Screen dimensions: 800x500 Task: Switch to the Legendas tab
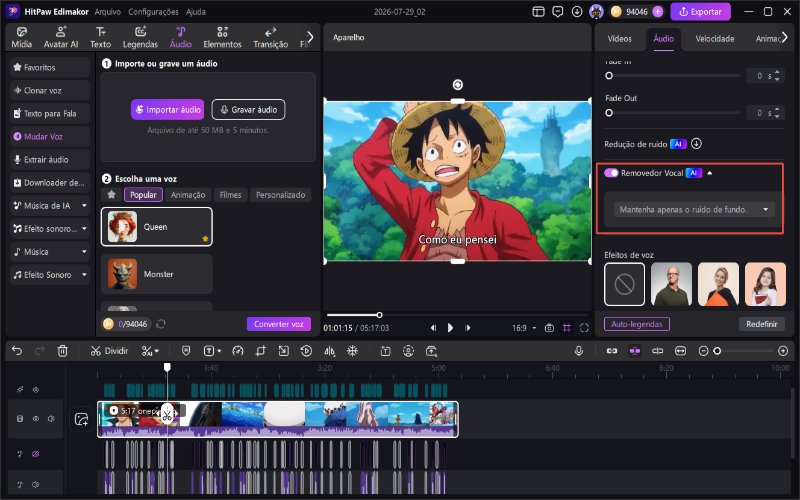pos(140,37)
